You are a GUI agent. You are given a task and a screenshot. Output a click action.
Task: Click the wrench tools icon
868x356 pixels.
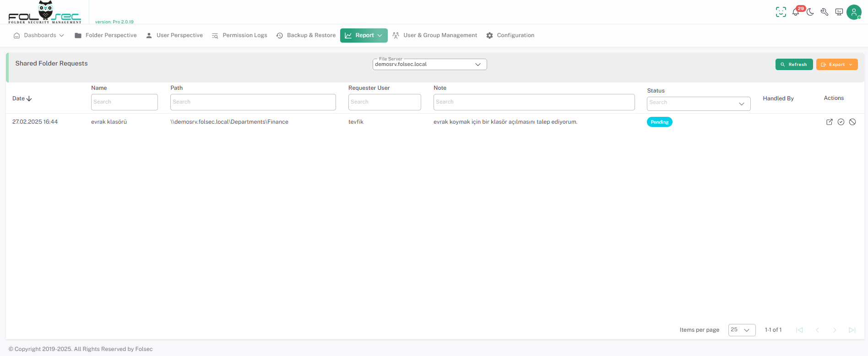coord(825,12)
